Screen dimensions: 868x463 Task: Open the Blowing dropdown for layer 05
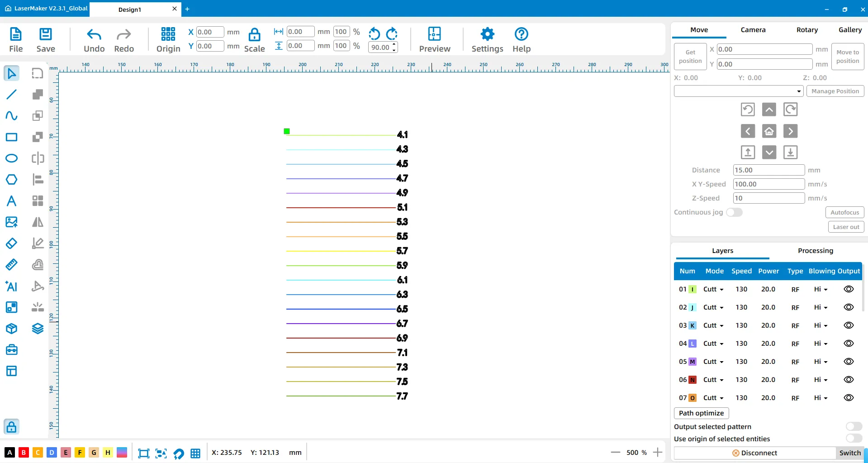pos(821,362)
